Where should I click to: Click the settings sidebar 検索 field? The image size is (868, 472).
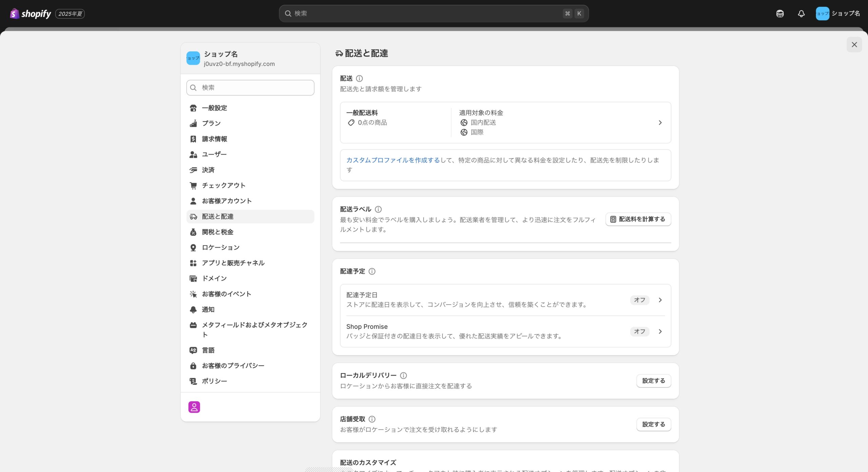pyautogui.click(x=250, y=88)
